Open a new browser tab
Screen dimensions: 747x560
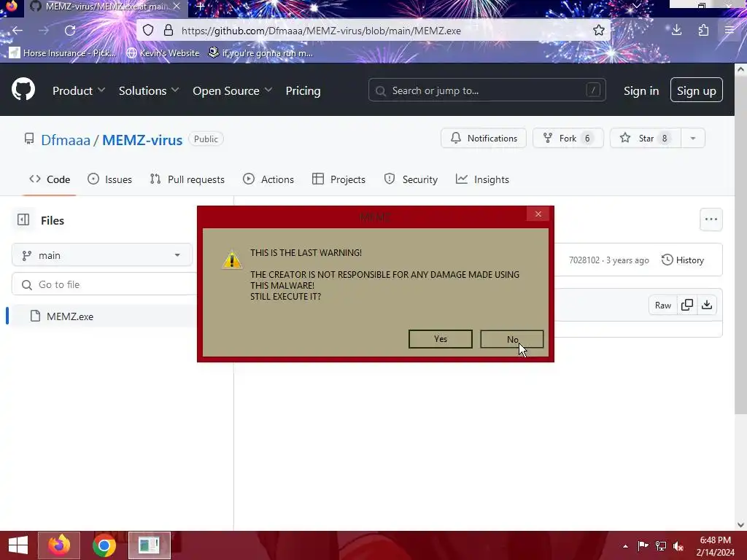tap(201, 7)
